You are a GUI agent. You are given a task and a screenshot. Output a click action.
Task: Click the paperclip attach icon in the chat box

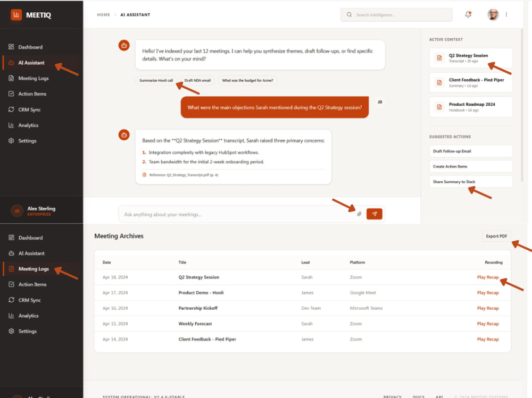[359, 214]
